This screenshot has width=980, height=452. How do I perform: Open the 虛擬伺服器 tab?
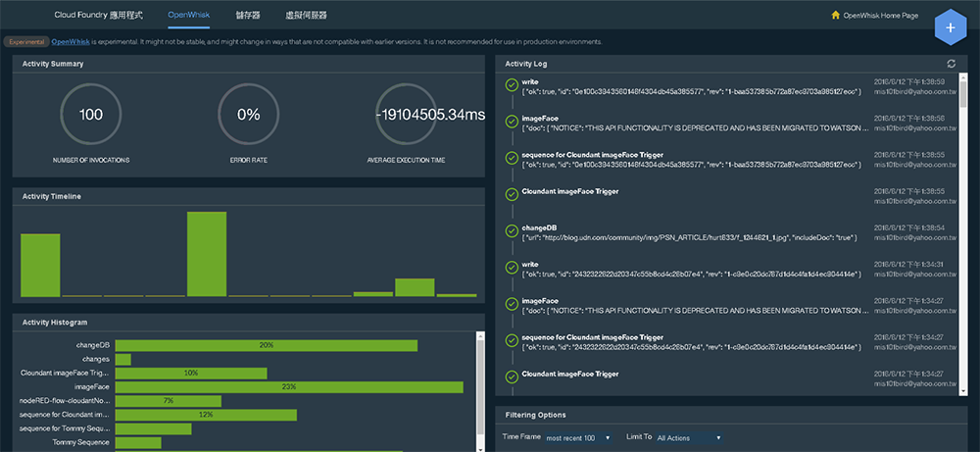pos(306,16)
